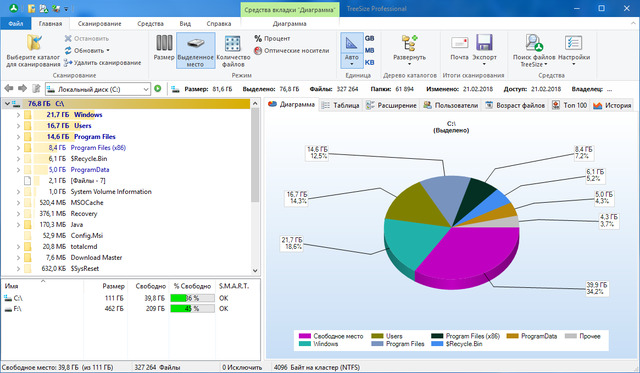Open the Настройки options icon
The width and height of the screenshot is (640, 373).
[573, 43]
